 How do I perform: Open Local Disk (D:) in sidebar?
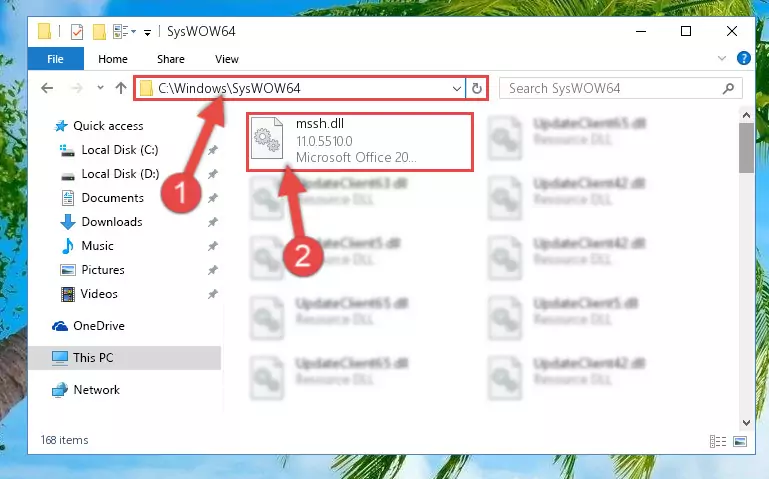coord(109,174)
